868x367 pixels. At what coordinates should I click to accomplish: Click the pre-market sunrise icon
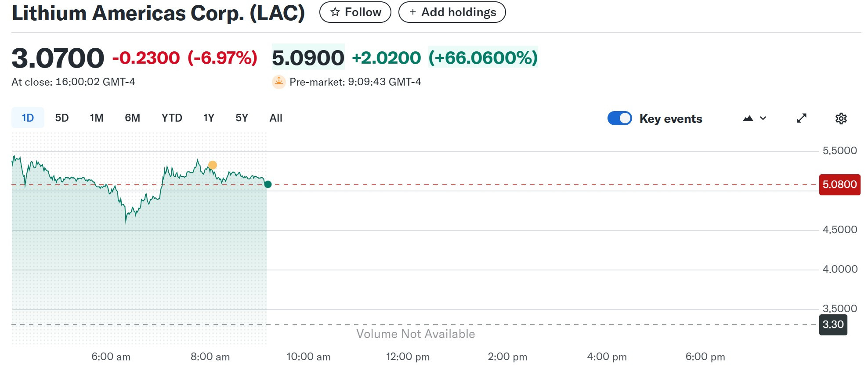[x=278, y=82]
